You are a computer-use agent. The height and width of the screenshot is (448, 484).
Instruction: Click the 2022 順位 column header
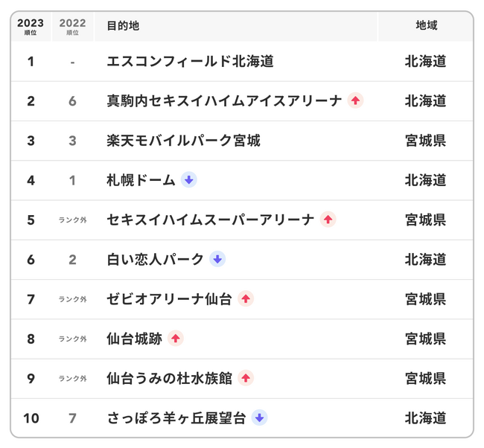[72, 26]
